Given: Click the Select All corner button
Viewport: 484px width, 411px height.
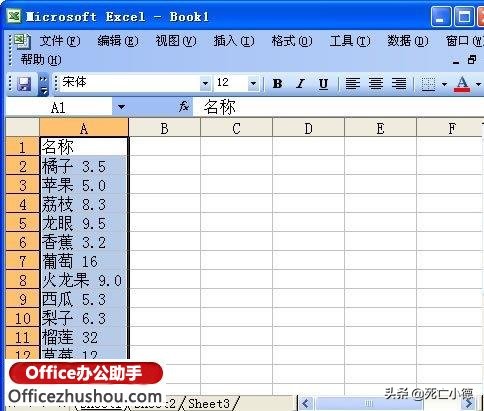Looking at the screenshot, I should (x=23, y=127).
